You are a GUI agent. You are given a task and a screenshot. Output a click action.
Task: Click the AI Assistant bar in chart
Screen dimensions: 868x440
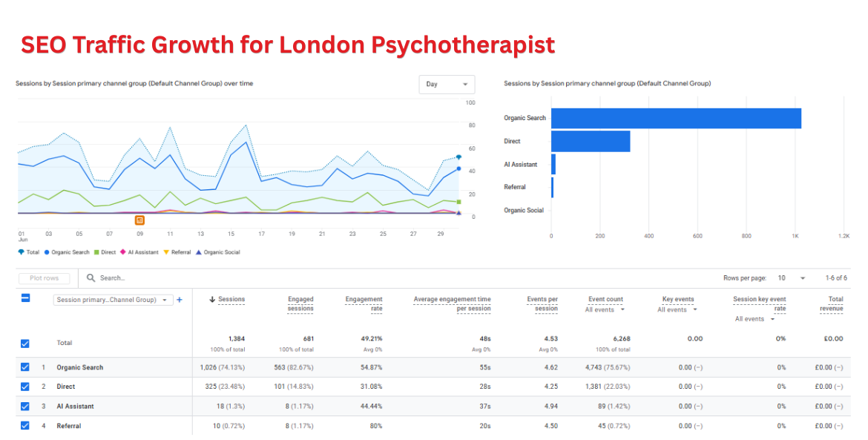pyautogui.click(x=553, y=165)
